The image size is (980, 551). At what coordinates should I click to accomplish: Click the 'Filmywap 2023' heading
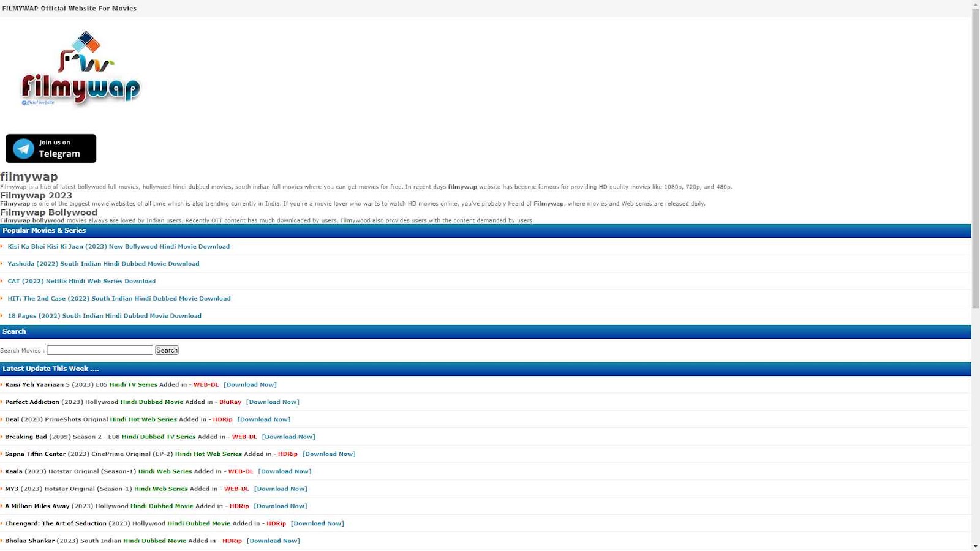(x=36, y=195)
